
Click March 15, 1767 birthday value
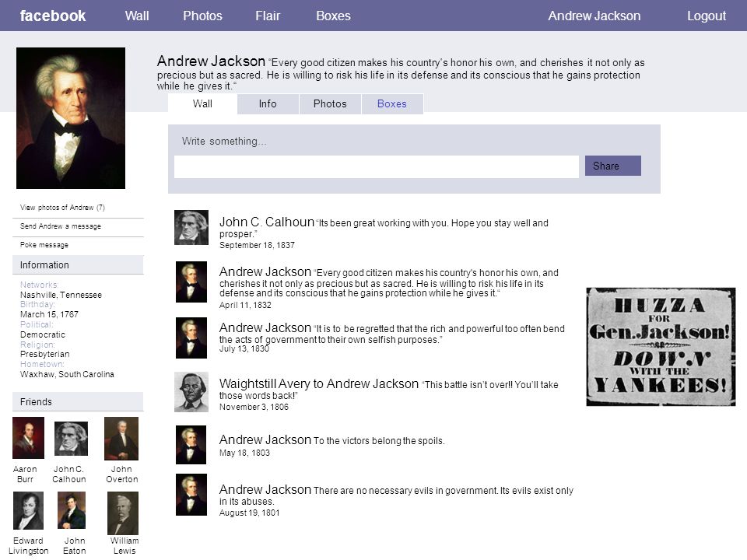click(49, 314)
